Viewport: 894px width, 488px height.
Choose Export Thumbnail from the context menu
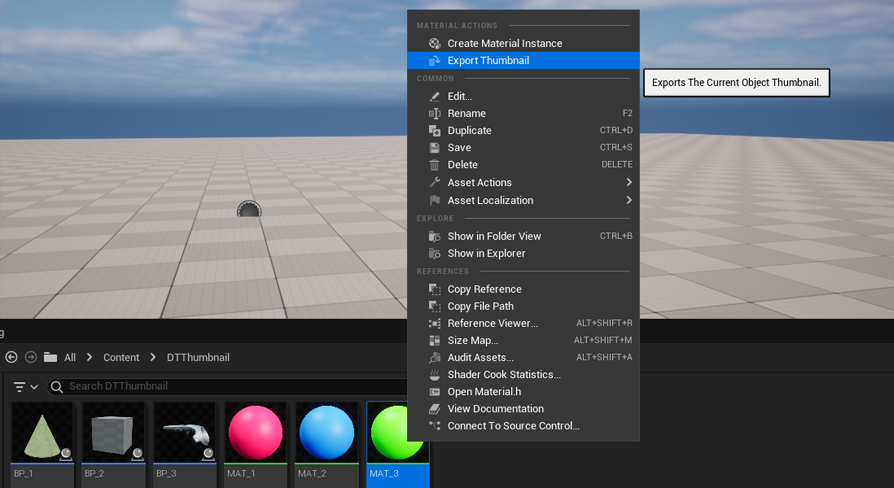[x=523, y=60]
